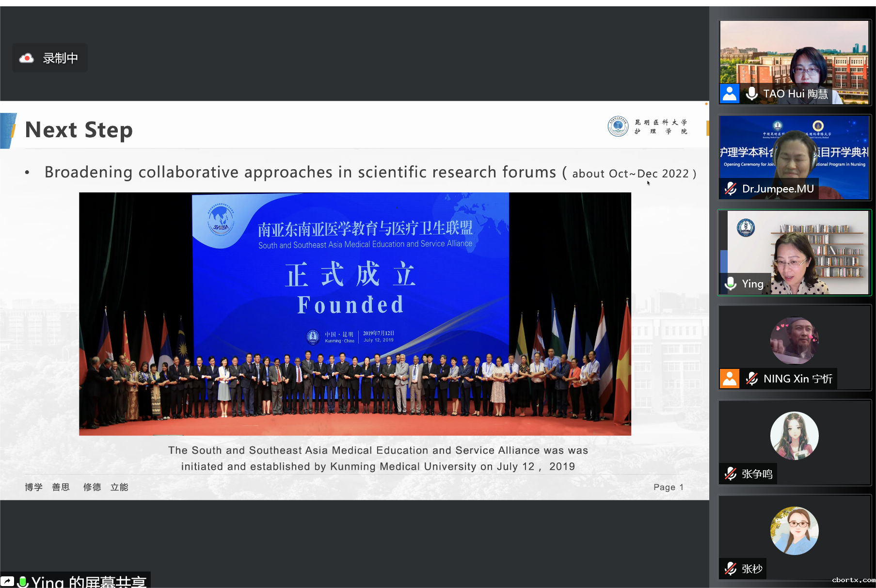Click the alliance founding group photo on the slide
This screenshot has width=876, height=588.
tap(355, 314)
